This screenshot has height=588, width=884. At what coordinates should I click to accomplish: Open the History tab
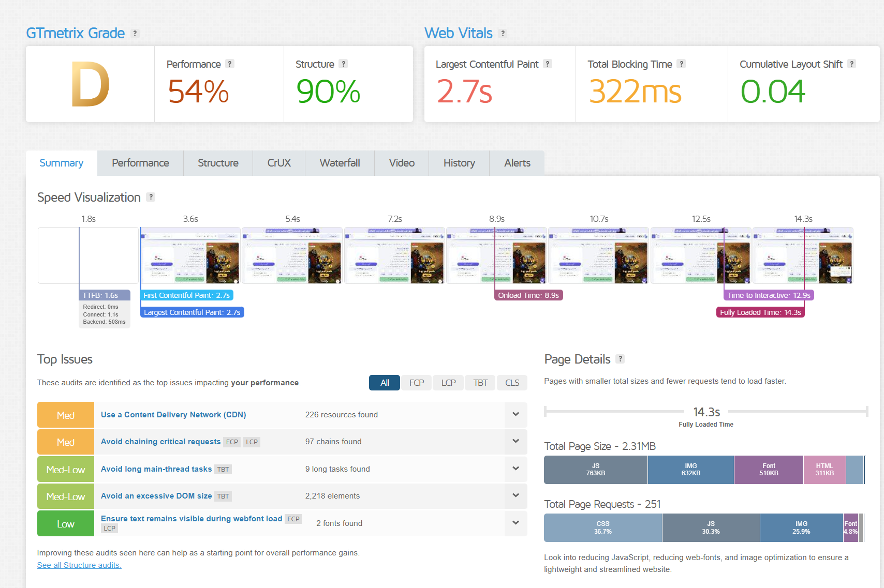coord(459,163)
